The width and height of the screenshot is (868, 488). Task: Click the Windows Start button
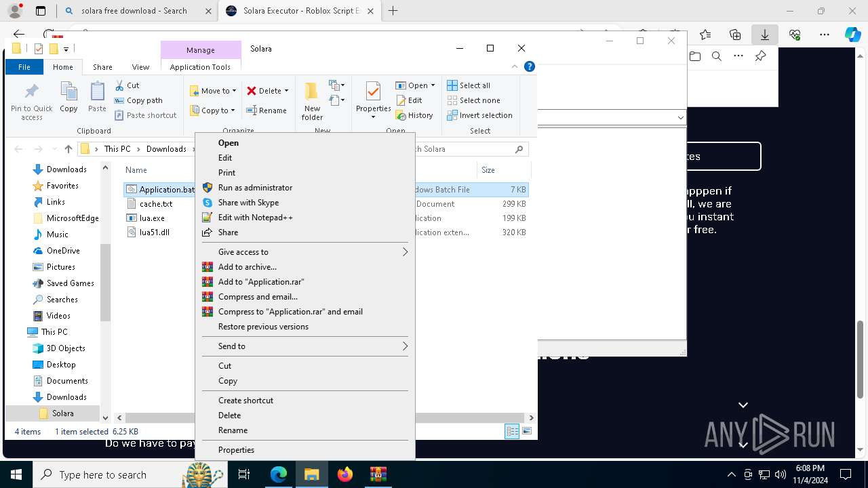[16, 474]
